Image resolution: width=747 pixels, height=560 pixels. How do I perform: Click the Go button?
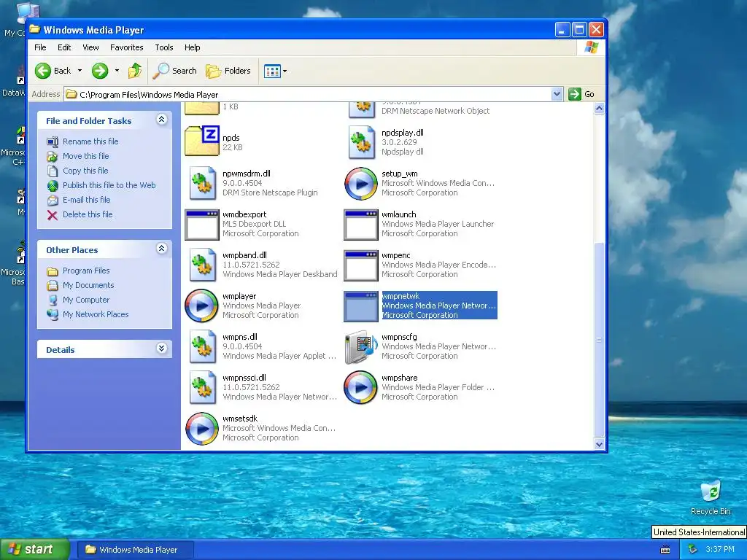coord(581,94)
